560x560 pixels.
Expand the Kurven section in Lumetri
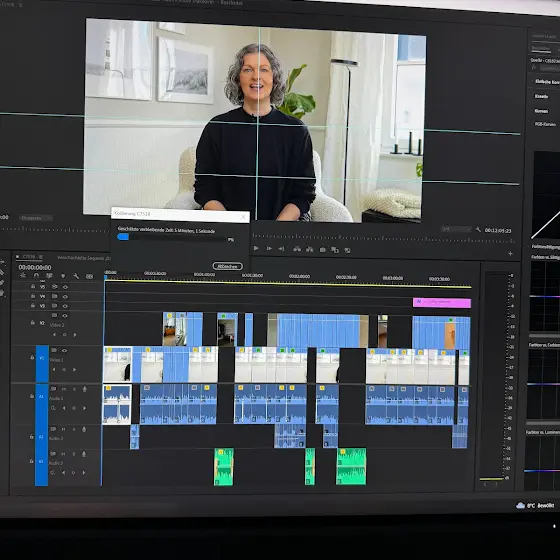541,111
